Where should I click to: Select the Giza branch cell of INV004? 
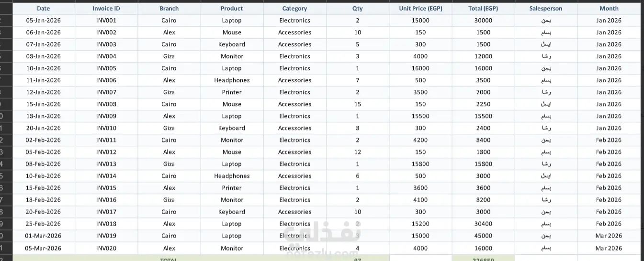(169, 56)
